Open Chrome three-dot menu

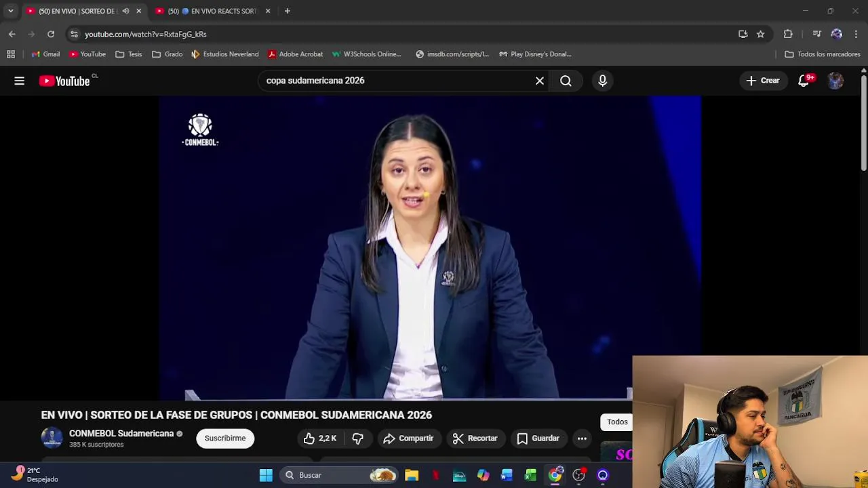coord(856,34)
